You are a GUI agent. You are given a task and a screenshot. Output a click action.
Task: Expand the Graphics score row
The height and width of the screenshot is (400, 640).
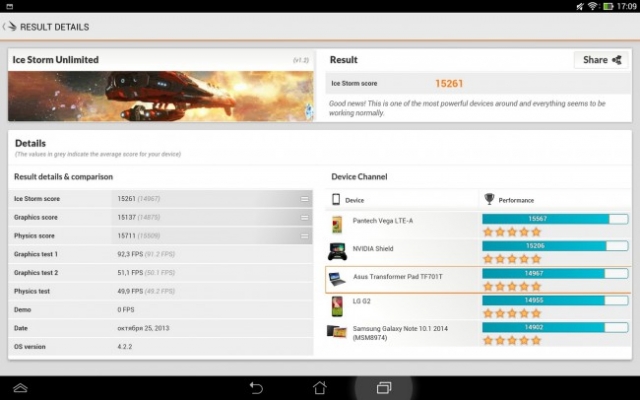pyautogui.click(x=304, y=217)
